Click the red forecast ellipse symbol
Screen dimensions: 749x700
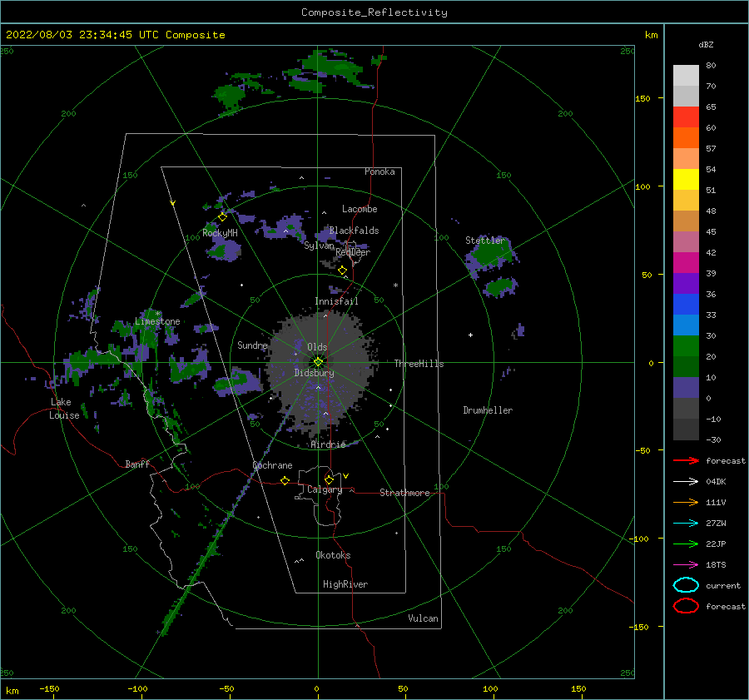686,606
